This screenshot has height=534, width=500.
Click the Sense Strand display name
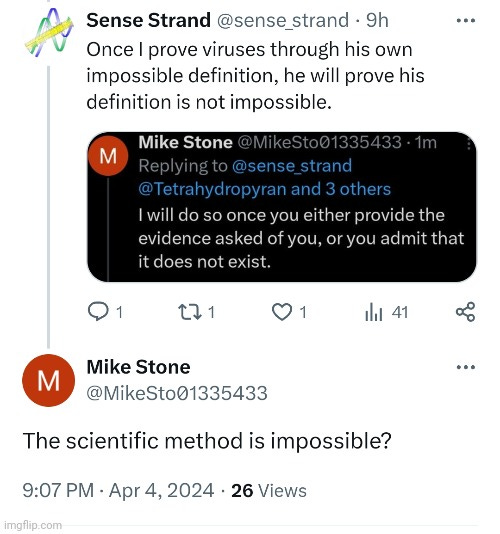(149, 20)
